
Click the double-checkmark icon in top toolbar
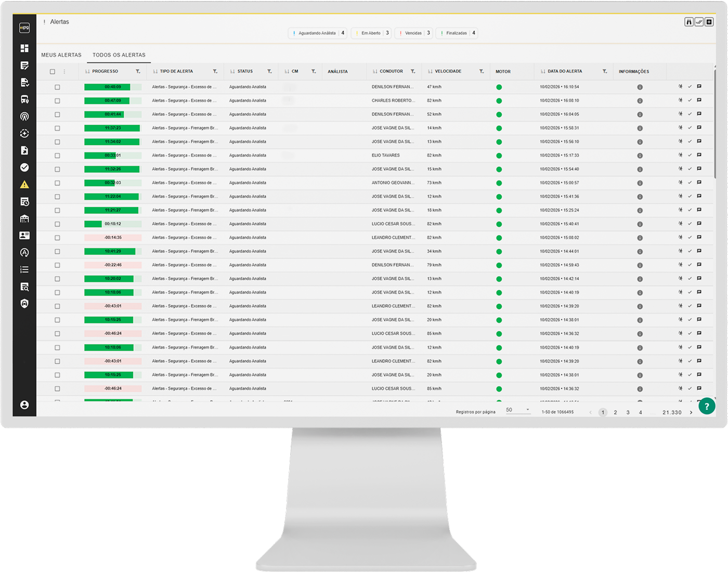pos(699,22)
